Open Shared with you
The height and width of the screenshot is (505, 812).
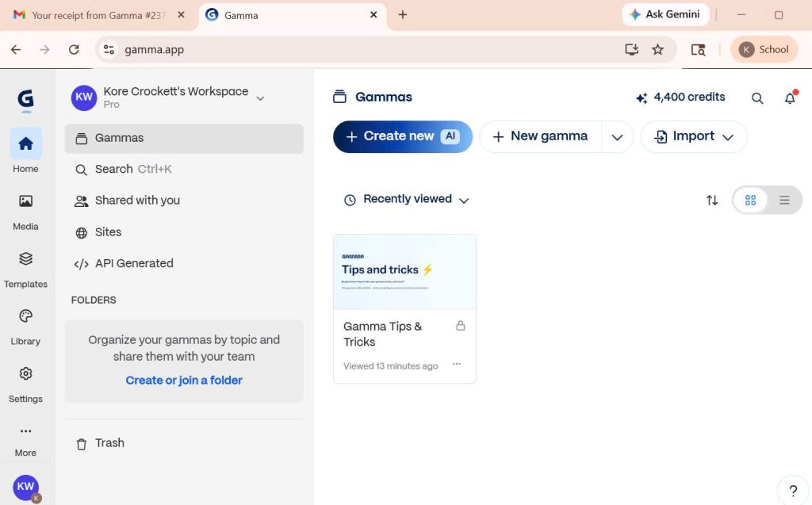(x=184, y=201)
